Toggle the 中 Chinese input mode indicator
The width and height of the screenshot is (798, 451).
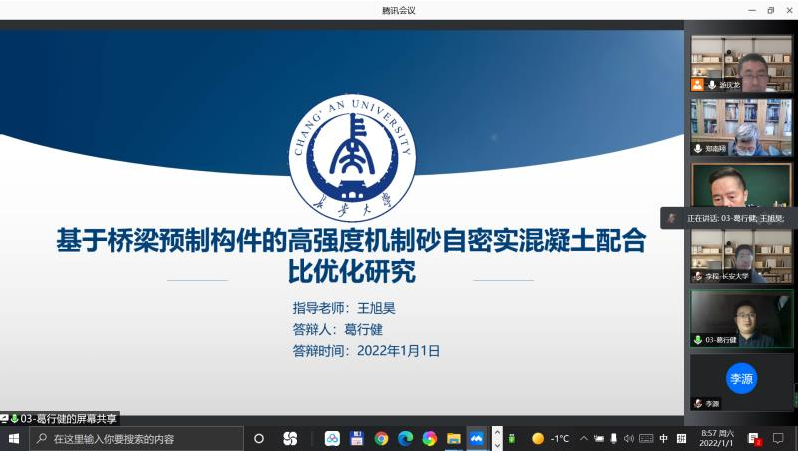point(664,438)
